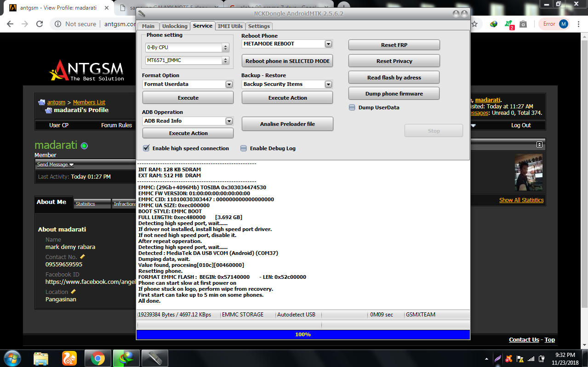Click the Log Out link

pos(521,125)
